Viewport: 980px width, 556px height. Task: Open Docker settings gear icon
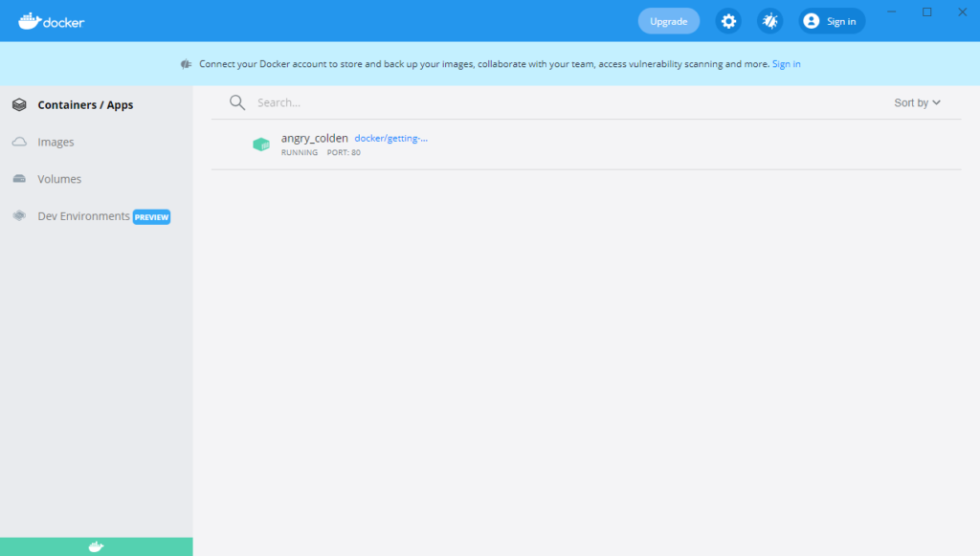tap(728, 21)
